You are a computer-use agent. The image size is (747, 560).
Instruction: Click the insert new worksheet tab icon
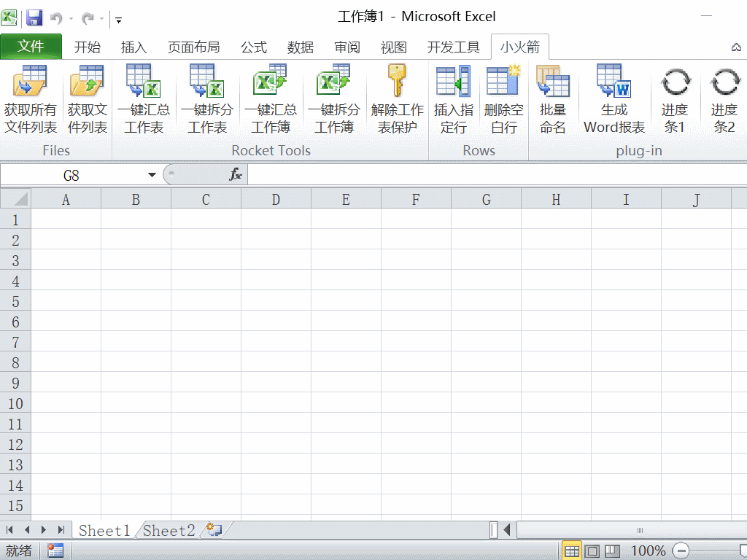(x=215, y=530)
